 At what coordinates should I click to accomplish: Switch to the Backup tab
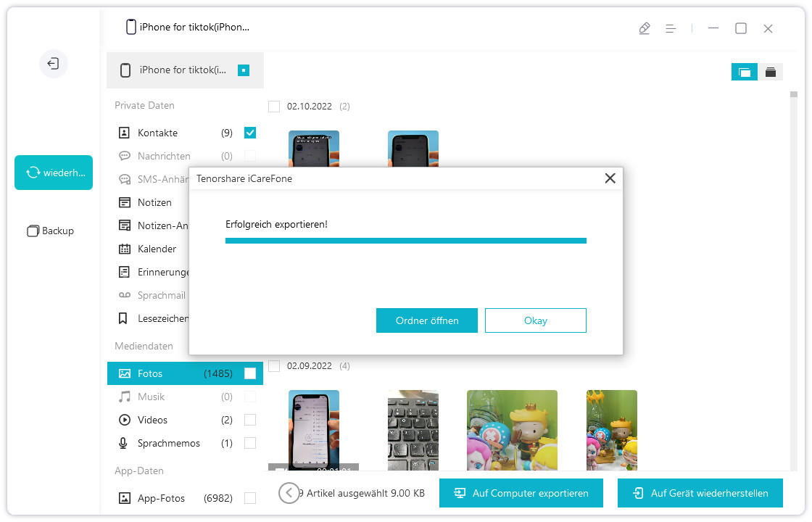coord(51,231)
